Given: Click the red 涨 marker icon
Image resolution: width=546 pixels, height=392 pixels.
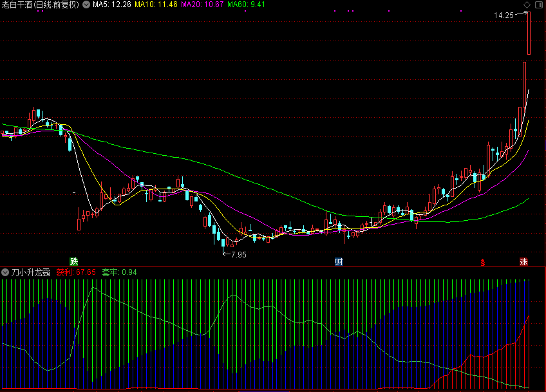Looking at the screenshot, I should point(523,261).
